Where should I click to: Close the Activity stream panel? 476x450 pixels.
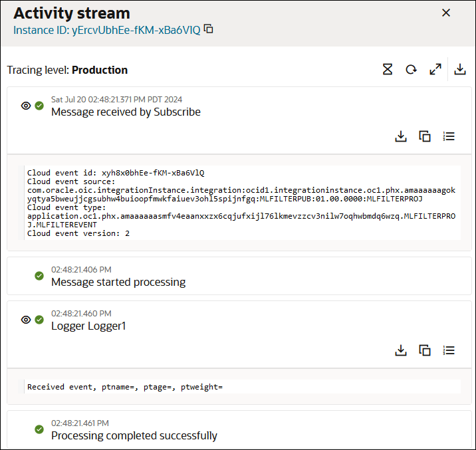click(446, 13)
